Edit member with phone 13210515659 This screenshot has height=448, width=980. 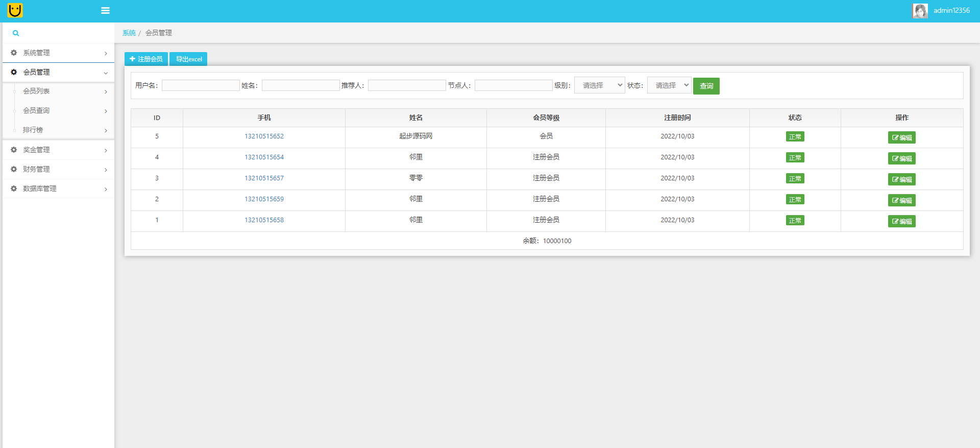click(902, 200)
